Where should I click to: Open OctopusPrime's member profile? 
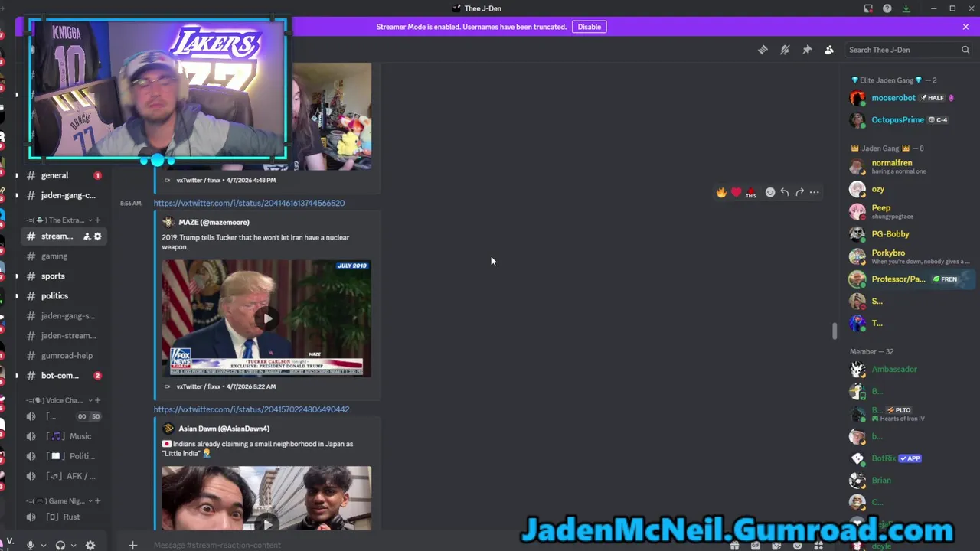click(x=910, y=120)
